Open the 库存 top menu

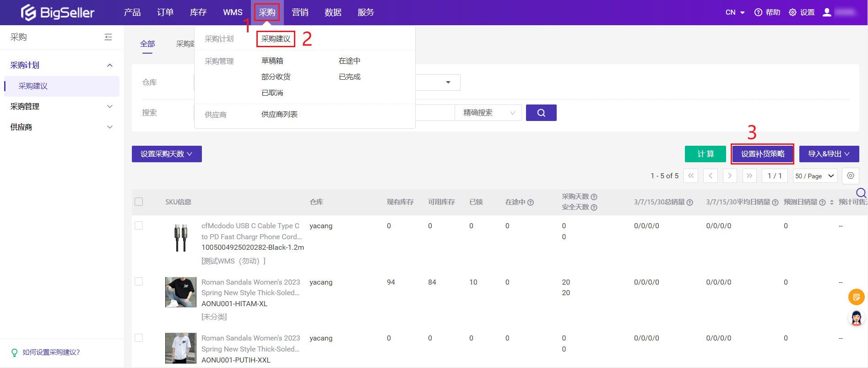point(198,12)
